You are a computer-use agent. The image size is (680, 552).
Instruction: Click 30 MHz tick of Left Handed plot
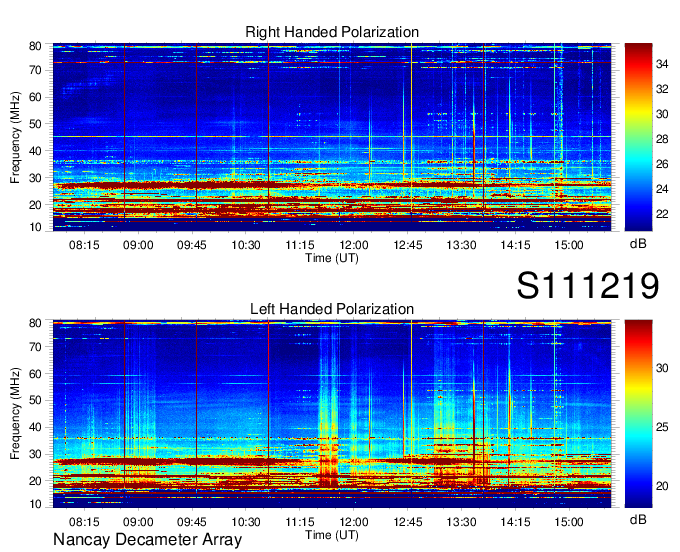(x=35, y=454)
